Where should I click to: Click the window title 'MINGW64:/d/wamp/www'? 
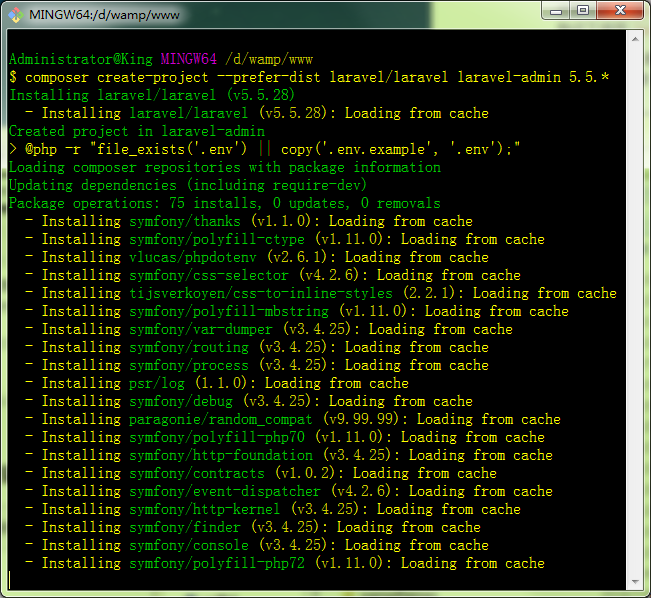(x=104, y=15)
